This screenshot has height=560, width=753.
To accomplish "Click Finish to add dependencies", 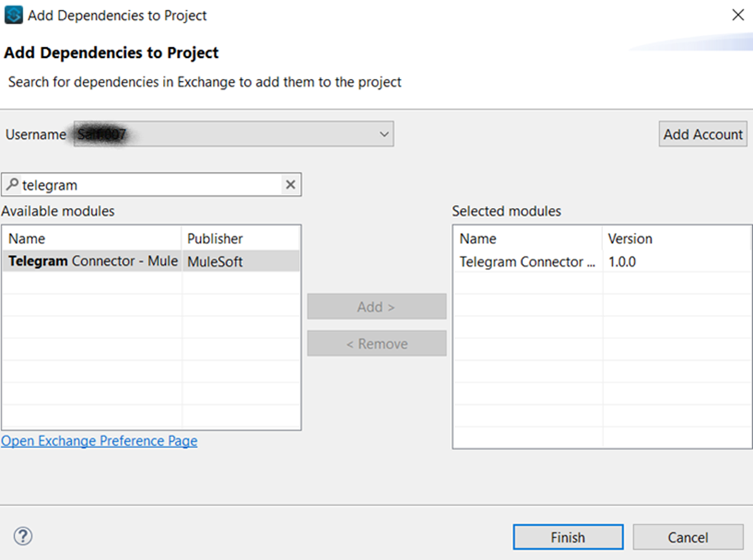I will [568, 538].
